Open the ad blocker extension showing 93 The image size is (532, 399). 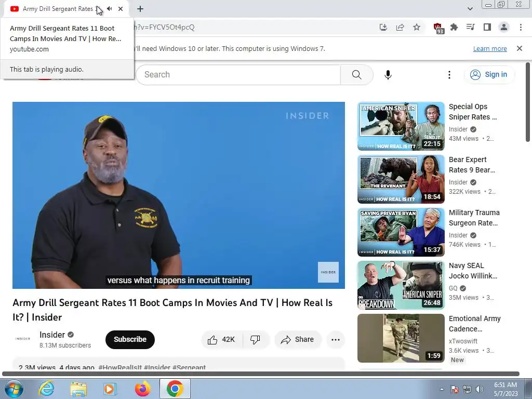438,28
